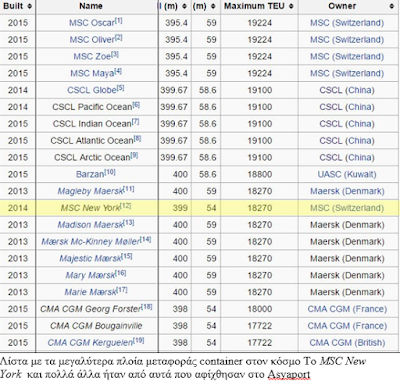Sort by Owner column arrows
This screenshot has height=385, width=400.
392,6
